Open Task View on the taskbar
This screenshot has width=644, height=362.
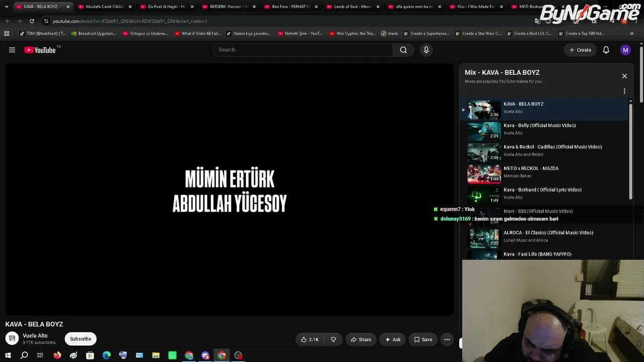pyautogui.click(x=40, y=355)
